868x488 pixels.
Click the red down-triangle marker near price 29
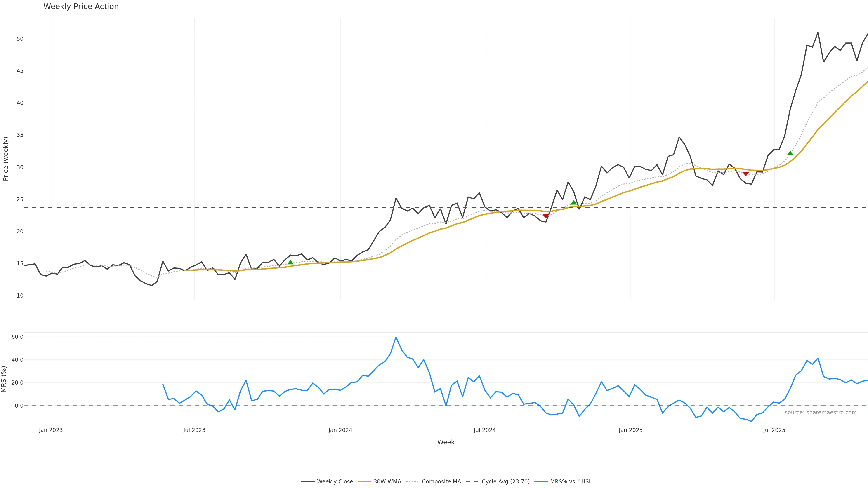coord(746,174)
